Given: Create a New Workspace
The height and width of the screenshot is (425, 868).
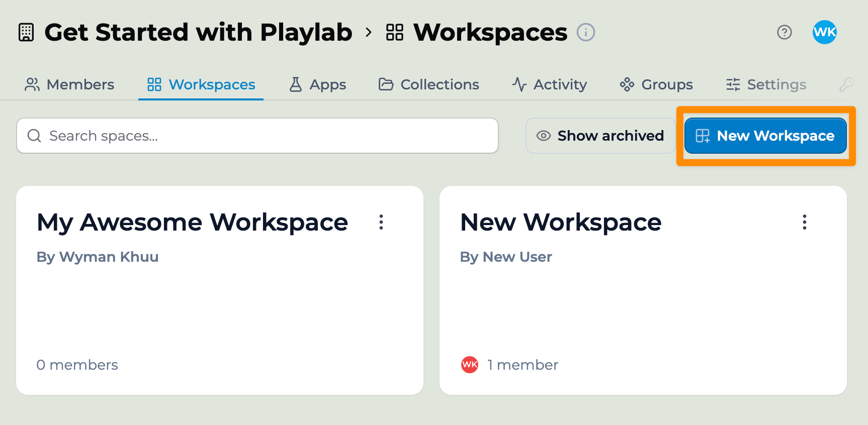Looking at the screenshot, I should click(765, 136).
